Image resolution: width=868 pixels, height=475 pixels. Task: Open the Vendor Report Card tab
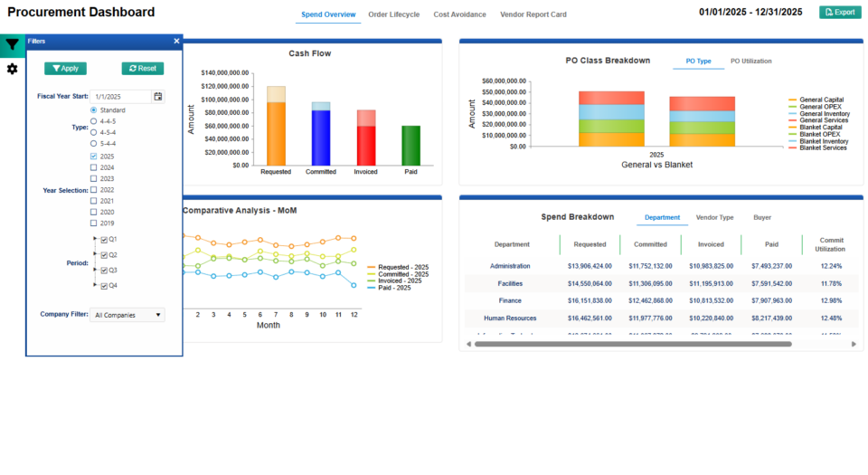(533, 14)
